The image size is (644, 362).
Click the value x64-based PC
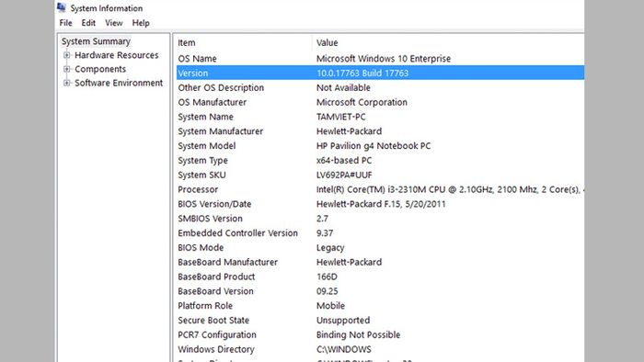pos(344,160)
